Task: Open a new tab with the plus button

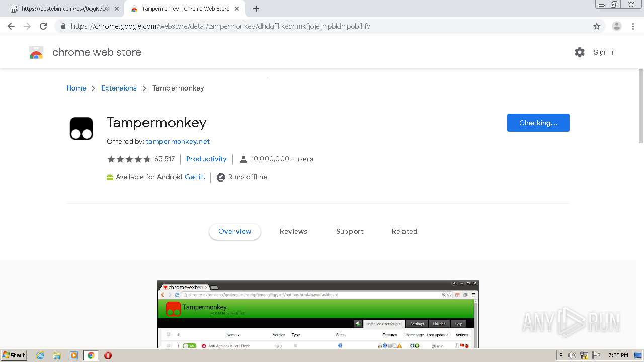Action: click(256, 9)
